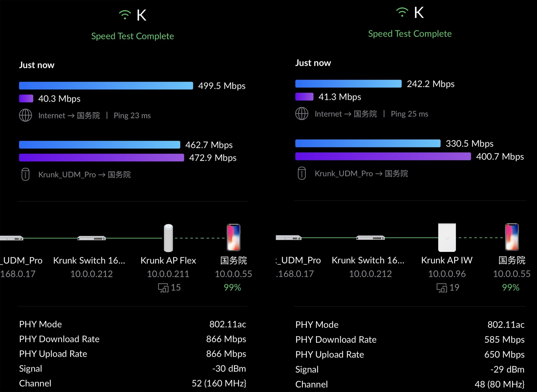537x392 pixels.
Task: Click the Krunk AP Flex device image
Action: click(168, 238)
